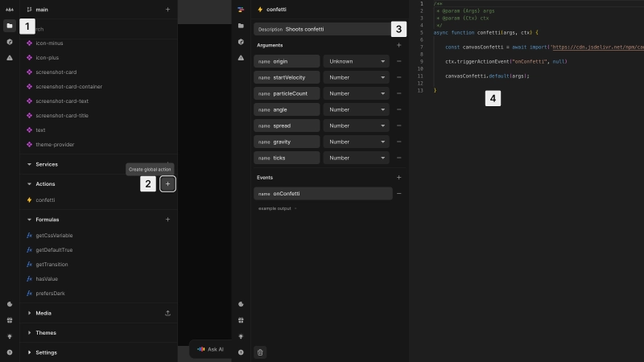Screen dimensions: 644x362
Task: Open the Ask AI assistant
Action: 210,349
